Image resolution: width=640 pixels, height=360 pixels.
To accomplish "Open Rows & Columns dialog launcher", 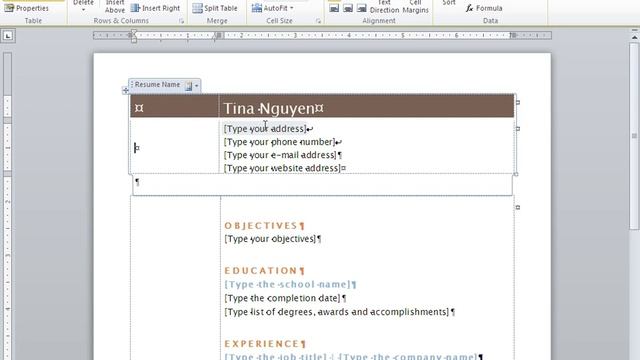I will (x=181, y=21).
